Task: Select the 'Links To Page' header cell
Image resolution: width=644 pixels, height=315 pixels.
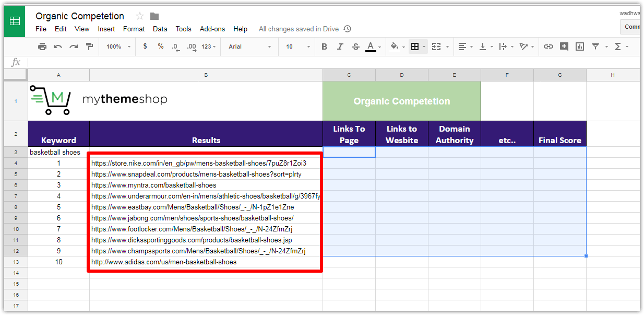Action: [x=349, y=134]
